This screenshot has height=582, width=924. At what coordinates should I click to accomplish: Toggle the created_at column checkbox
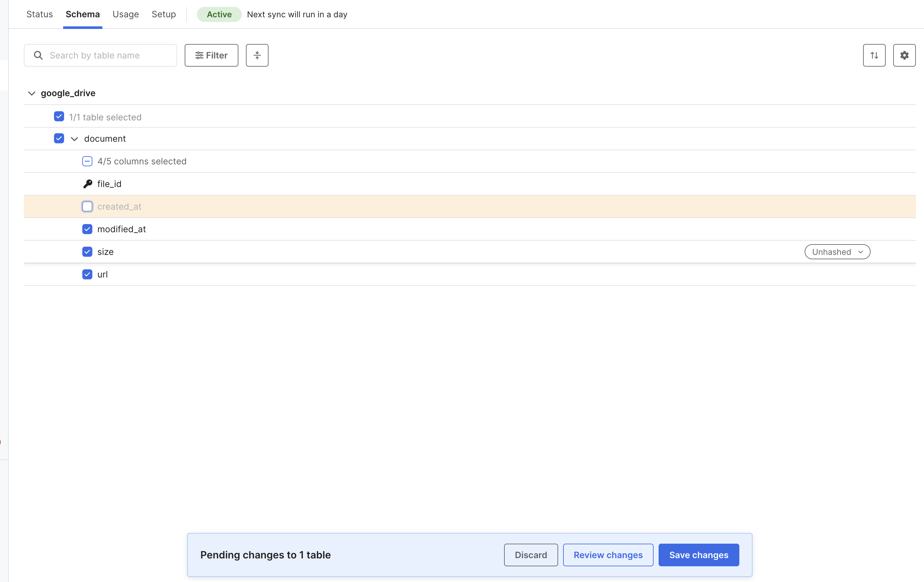87,206
